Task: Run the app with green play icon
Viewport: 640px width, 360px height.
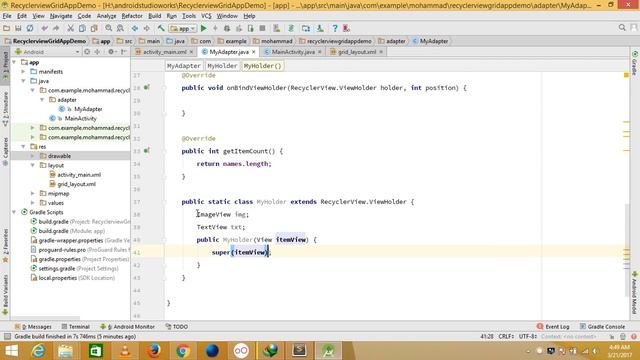Action: tap(204, 28)
